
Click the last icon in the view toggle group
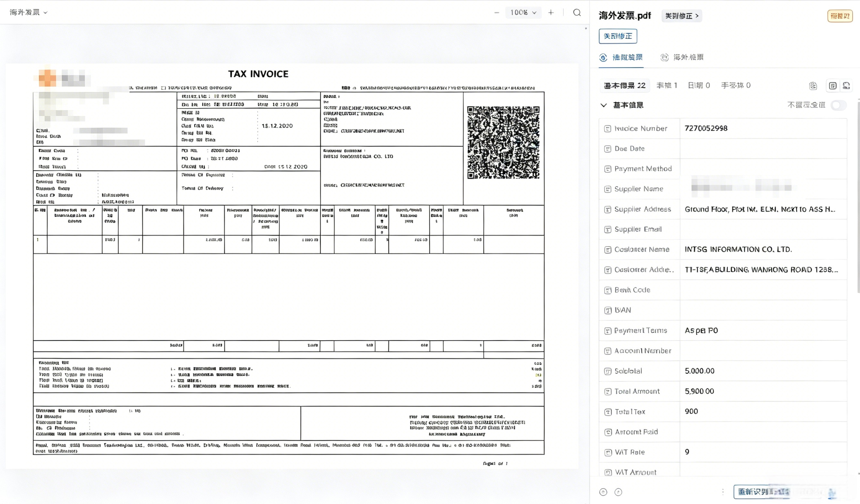(846, 86)
